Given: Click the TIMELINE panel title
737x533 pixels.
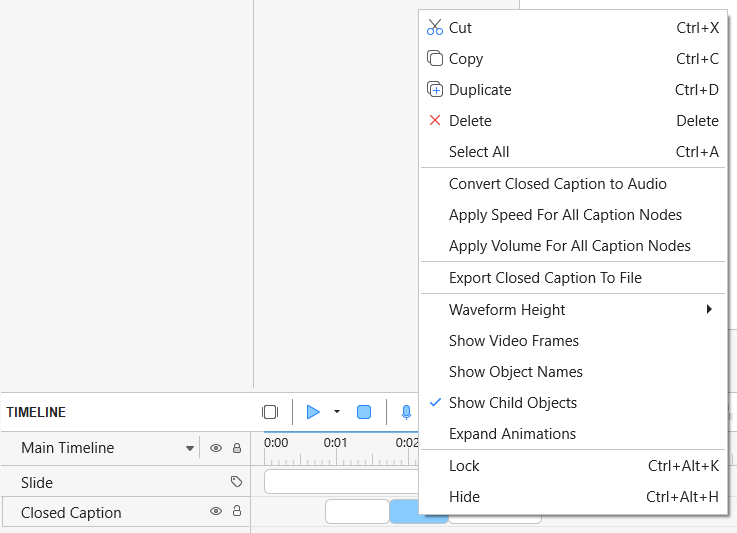Looking at the screenshot, I should click(x=36, y=412).
